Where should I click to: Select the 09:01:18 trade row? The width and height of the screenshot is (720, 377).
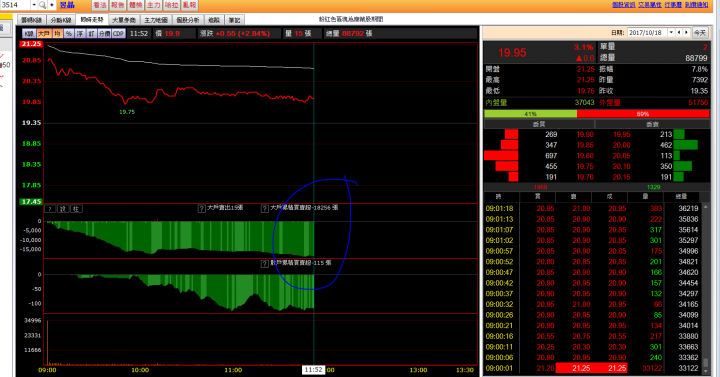[x=592, y=208]
